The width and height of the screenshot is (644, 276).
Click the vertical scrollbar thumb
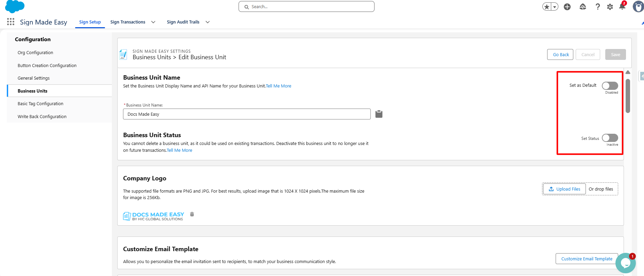point(628,96)
